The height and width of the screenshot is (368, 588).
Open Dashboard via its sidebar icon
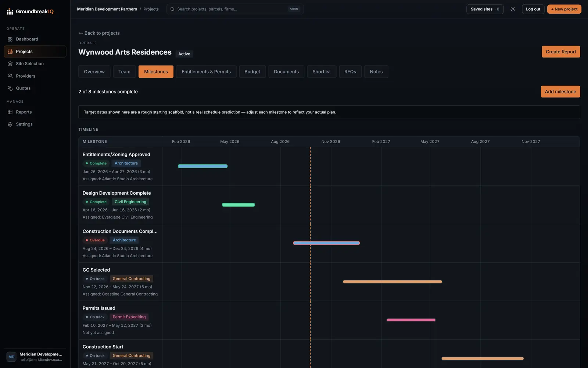tap(10, 39)
